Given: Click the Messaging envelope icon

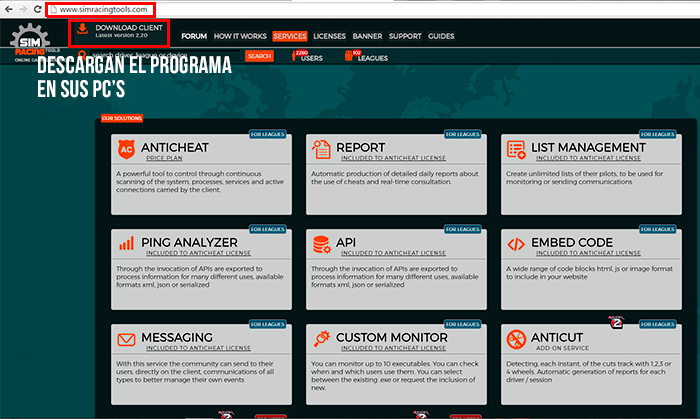Looking at the screenshot, I should 126,337.
